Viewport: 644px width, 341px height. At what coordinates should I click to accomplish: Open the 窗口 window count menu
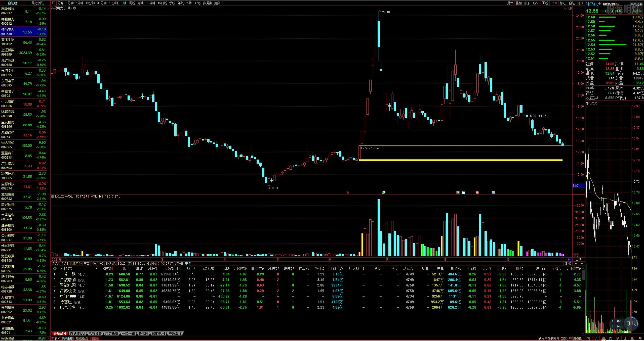(87, 264)
